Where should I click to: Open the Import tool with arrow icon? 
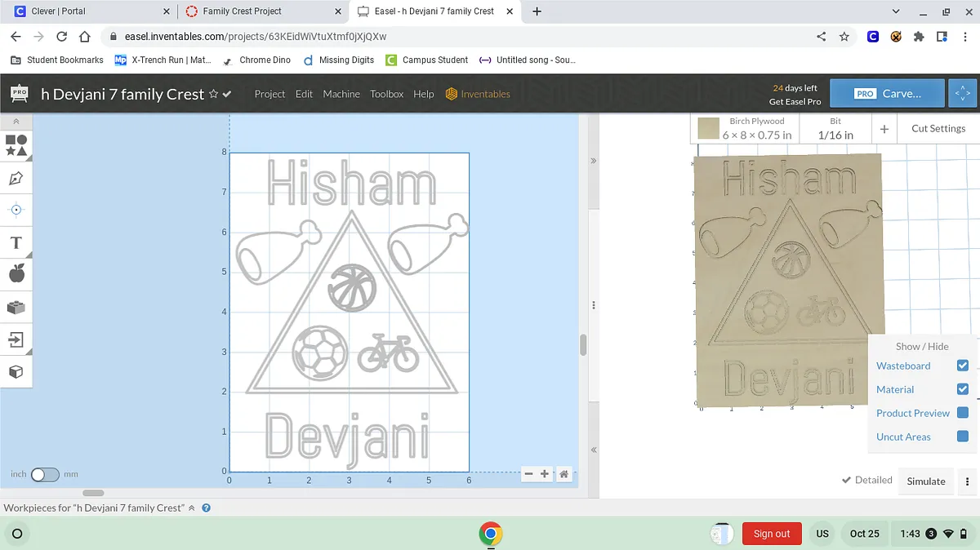click(16, 339)
